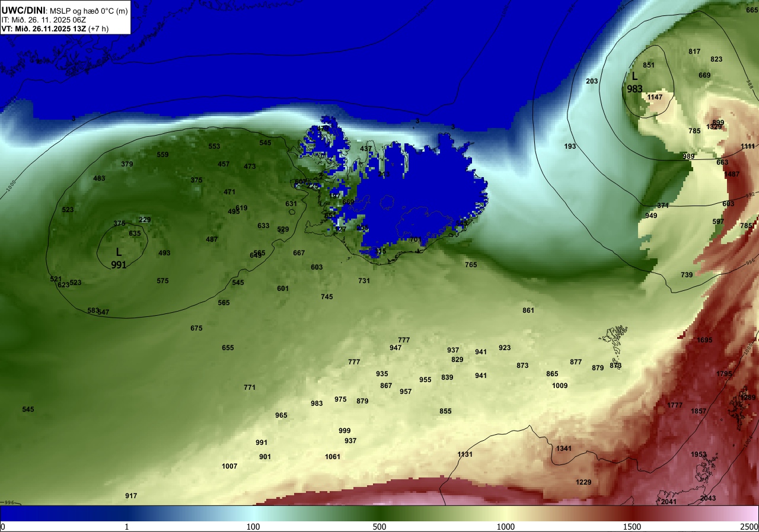Click the 861 height value

528,310
